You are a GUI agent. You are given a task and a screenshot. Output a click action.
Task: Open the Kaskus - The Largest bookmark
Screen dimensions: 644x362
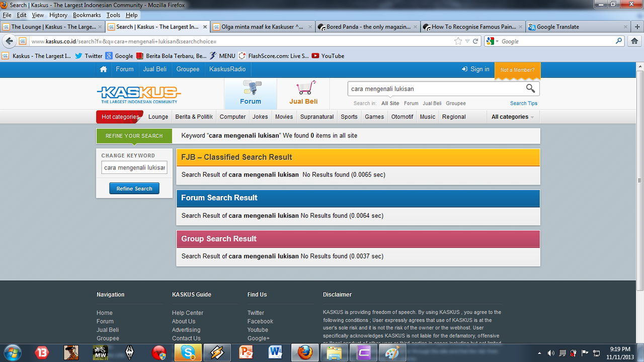37,56
